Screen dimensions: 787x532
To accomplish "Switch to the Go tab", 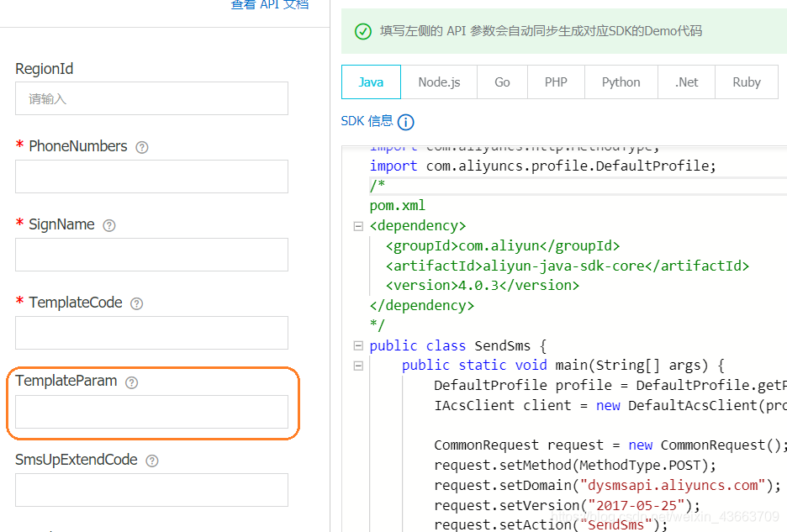I will (x=503, y=82).
